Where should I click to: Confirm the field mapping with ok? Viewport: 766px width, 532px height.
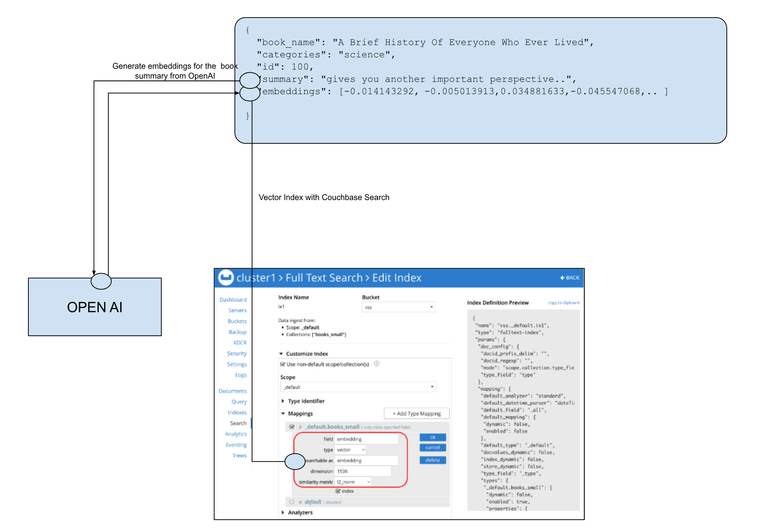[x=433, y=437]
